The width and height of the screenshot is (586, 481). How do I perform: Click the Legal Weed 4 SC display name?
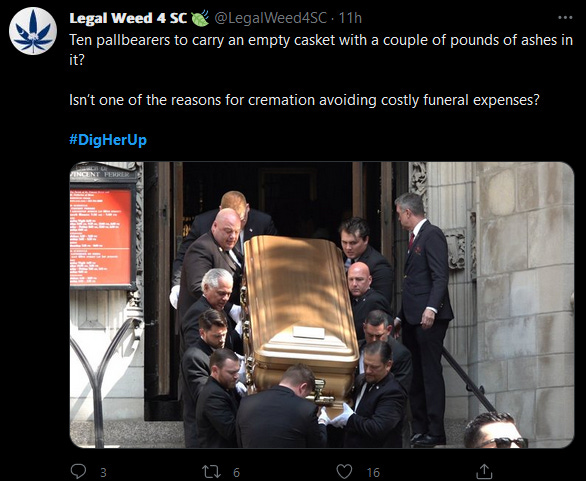click(x=128, y=18)
